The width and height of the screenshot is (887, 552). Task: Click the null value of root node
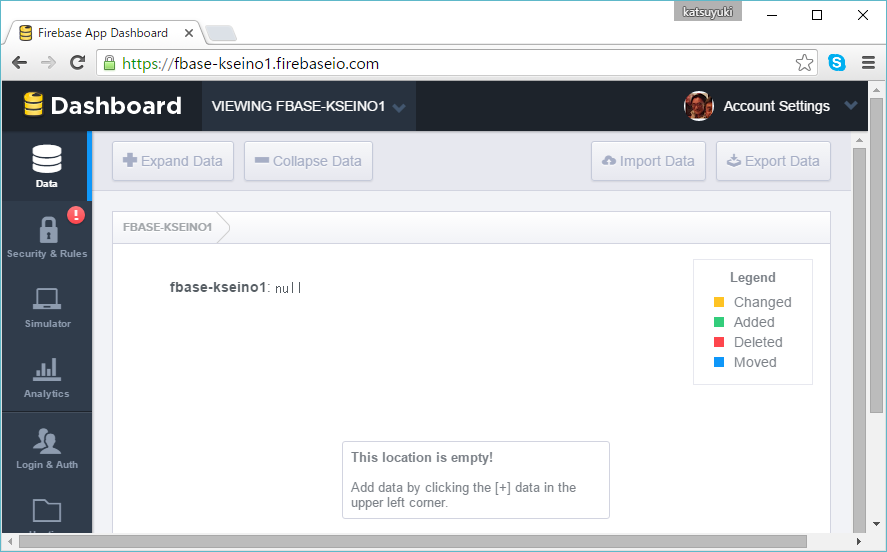pos(289,288)
